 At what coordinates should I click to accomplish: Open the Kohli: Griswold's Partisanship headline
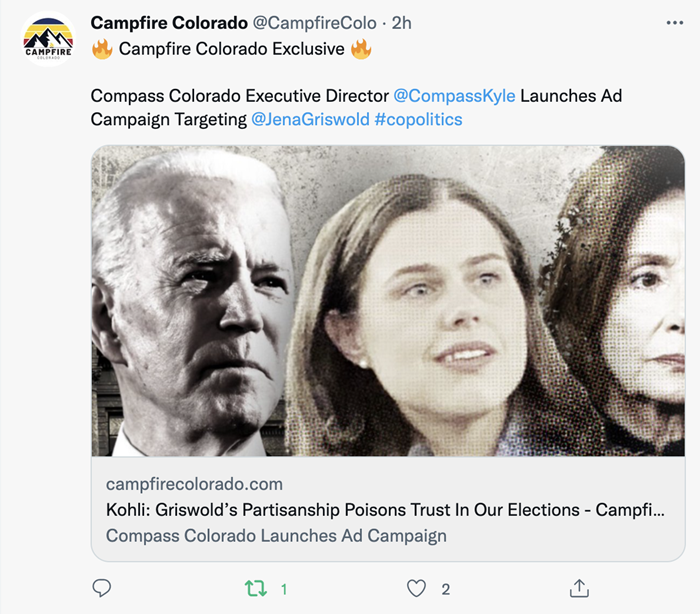(385, 510)
